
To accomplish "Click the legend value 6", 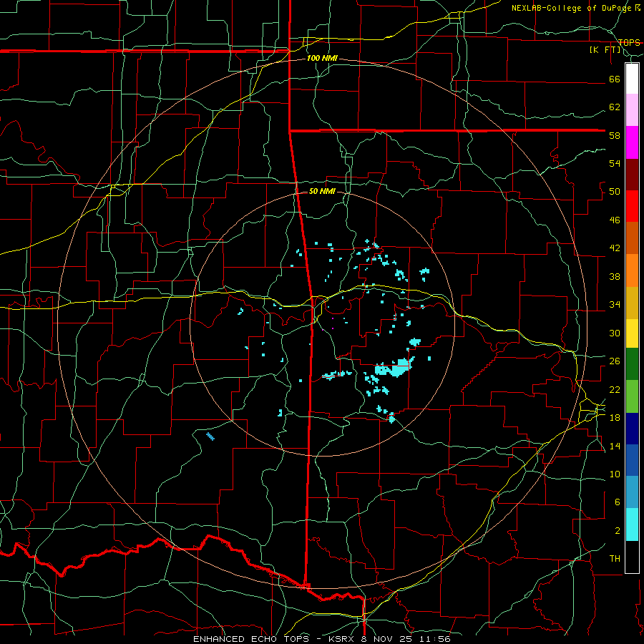I will (x=618, y=502).
